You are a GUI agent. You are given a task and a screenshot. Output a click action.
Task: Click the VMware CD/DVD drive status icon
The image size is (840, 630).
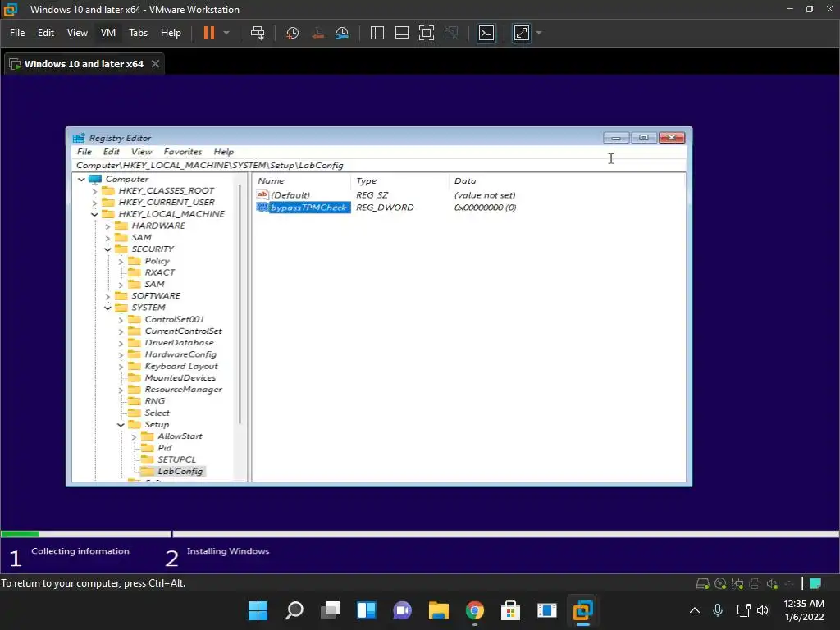click(x=720, y=584)
